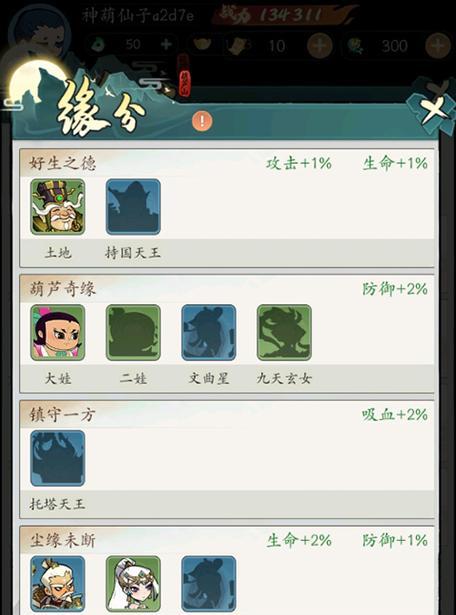Screen dimensions: 456x615
Task: Add currency with plus next to 50
Action: (166, 44)
